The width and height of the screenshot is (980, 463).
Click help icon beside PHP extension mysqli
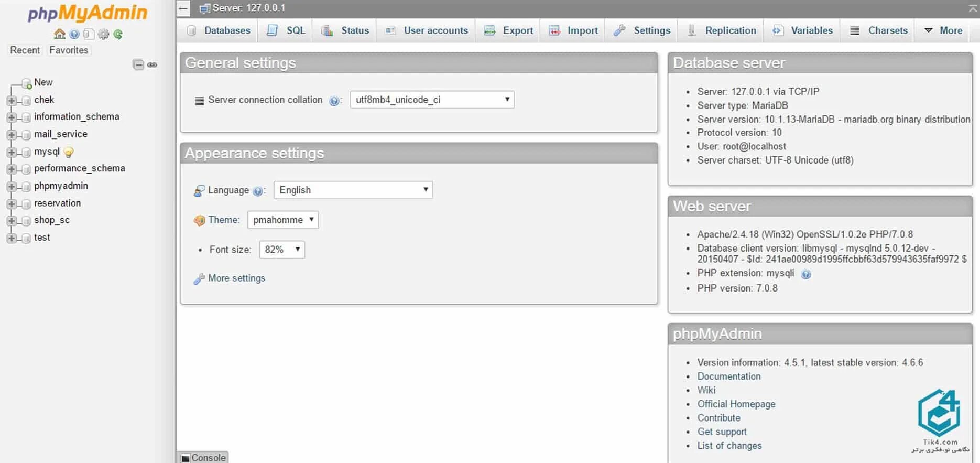pos(806,274)
